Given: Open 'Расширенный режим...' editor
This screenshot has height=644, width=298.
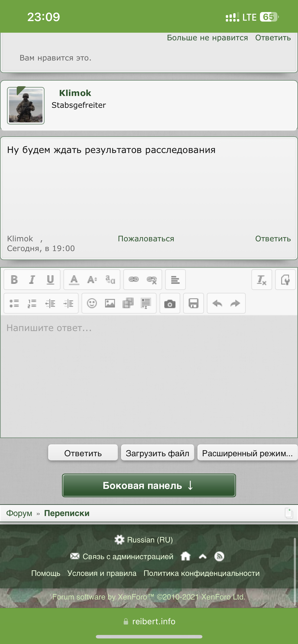Looking at the screenshot, I should [x=247, y=453].
